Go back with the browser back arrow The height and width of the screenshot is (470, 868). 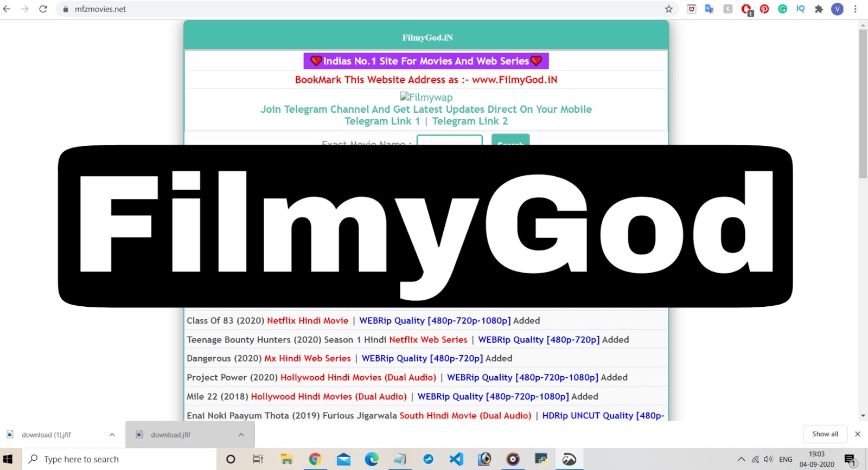[7, 9]
